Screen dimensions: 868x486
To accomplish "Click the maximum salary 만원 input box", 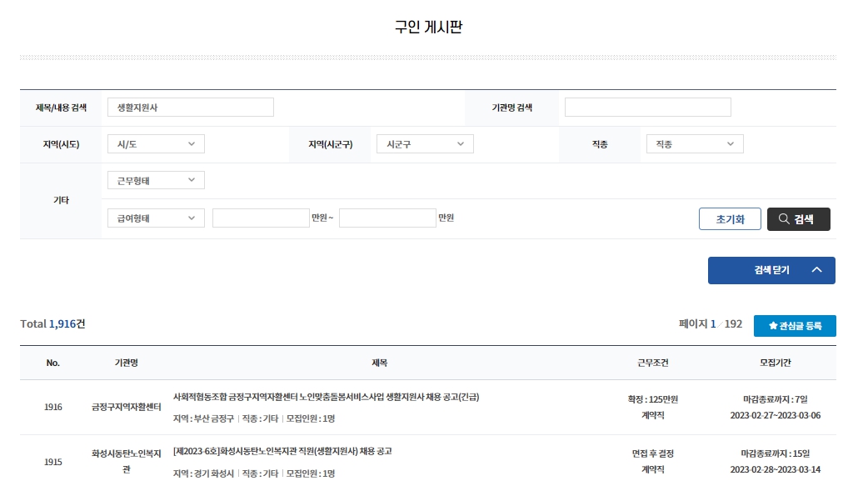I will 387,218.
